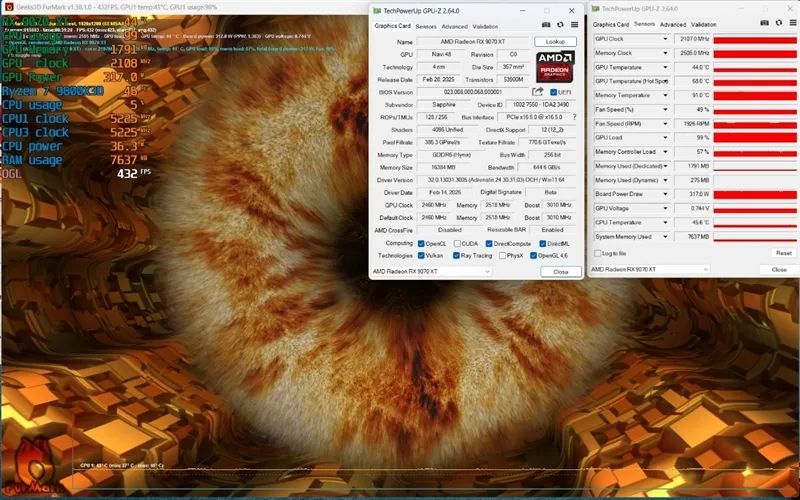Click the GPU Clock red sensor graph
Viewport: 800px width, 500px height.
pyautogui.click(x=755, y=39)
